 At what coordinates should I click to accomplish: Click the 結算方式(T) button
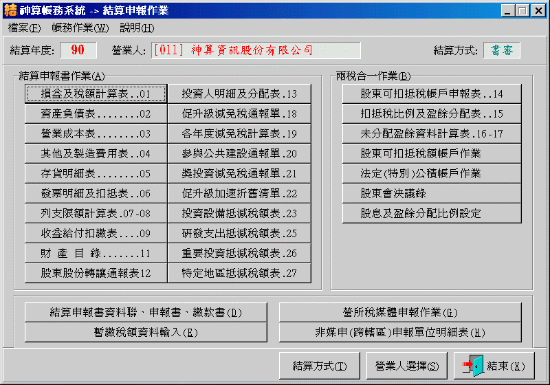320,366
